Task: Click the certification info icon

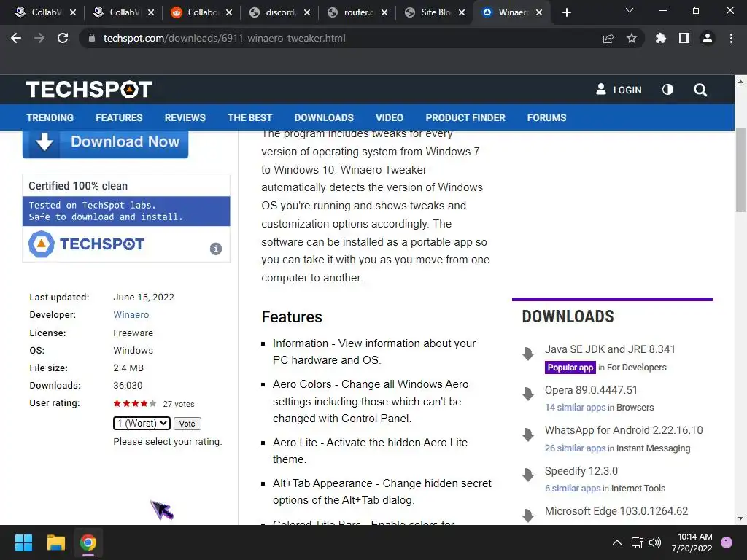Action: 216,249
